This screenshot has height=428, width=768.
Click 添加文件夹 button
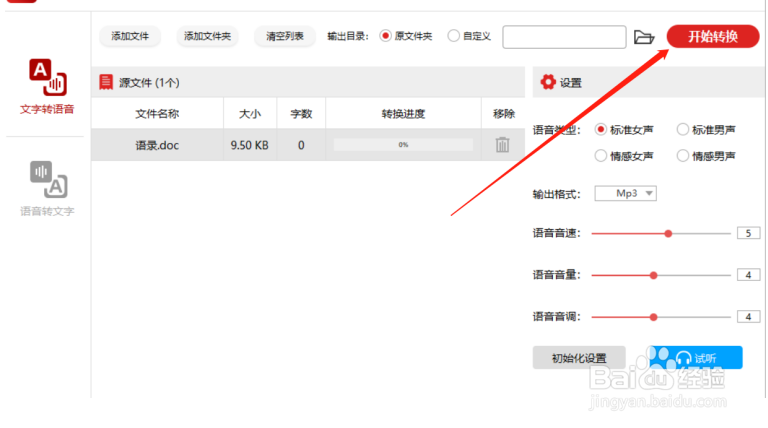pos(207,36)
